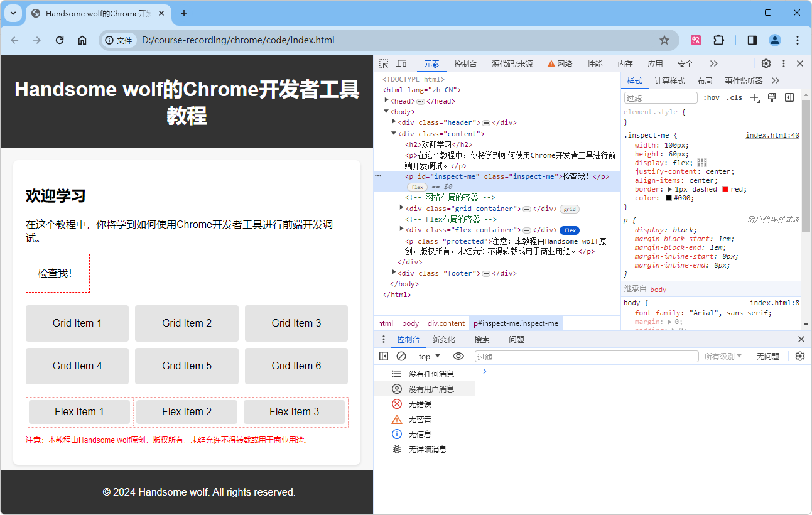Open the 问题 drawer tab
This screenshot has height=515, width=812.
coord(516,339)
